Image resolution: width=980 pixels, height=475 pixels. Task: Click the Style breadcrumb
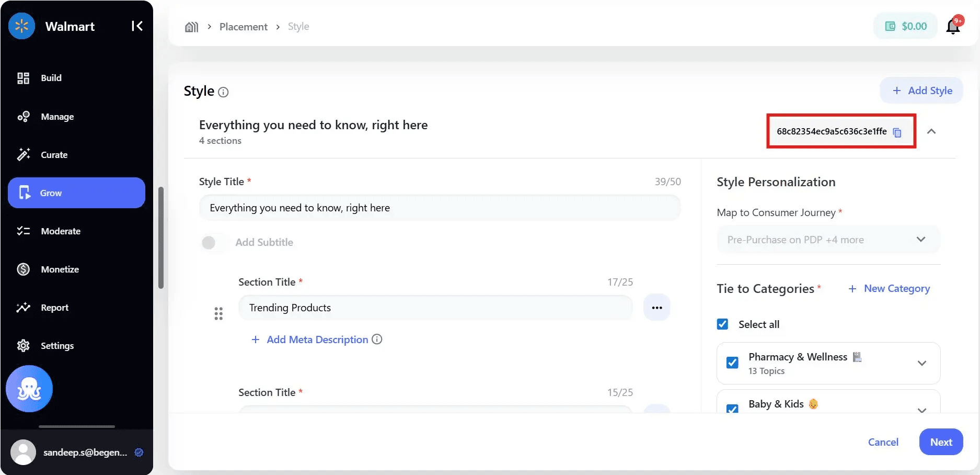[298, 26]
